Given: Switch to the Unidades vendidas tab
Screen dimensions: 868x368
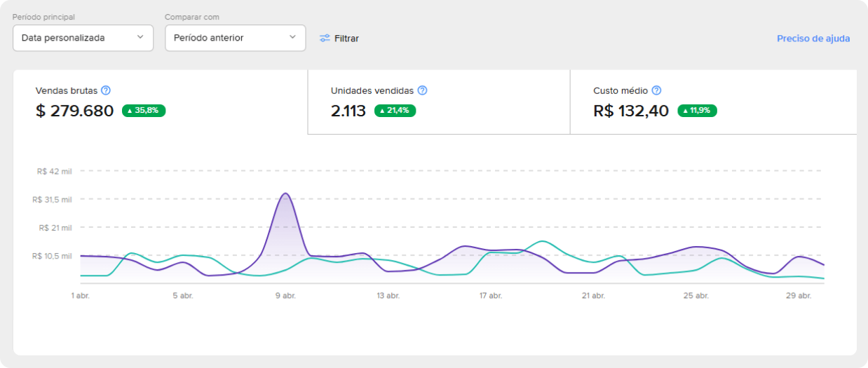Looking at the screenshot, I should 438,102.
